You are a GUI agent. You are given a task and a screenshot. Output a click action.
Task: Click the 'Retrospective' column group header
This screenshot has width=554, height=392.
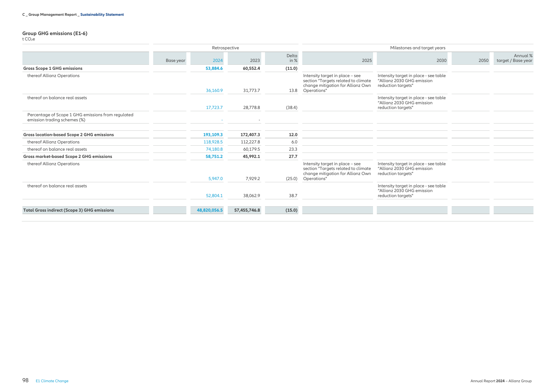coord(226,48)
